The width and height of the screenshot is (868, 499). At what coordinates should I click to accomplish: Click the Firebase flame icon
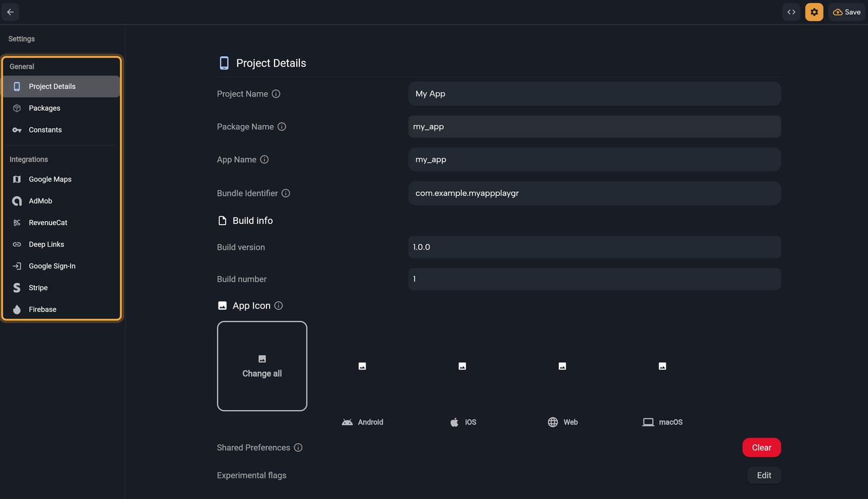click(17, 309)
